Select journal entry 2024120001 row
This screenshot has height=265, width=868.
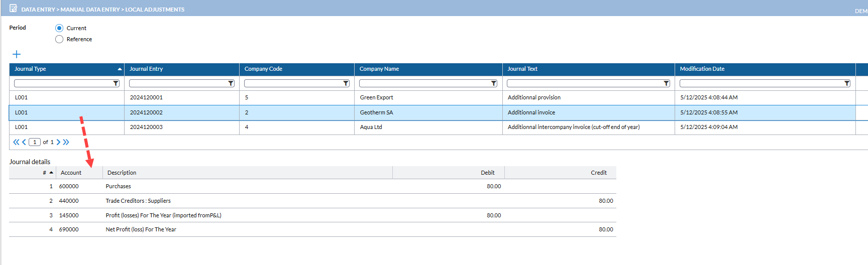(x=146, y=97)
